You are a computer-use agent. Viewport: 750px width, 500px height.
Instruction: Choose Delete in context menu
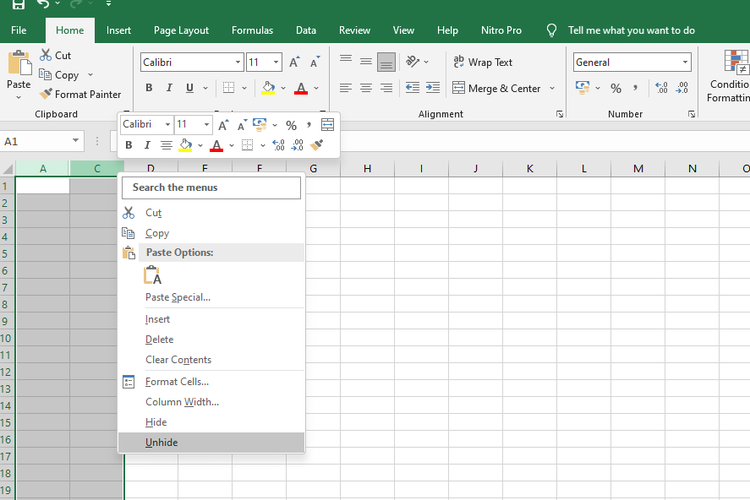(x=211, y=339)
